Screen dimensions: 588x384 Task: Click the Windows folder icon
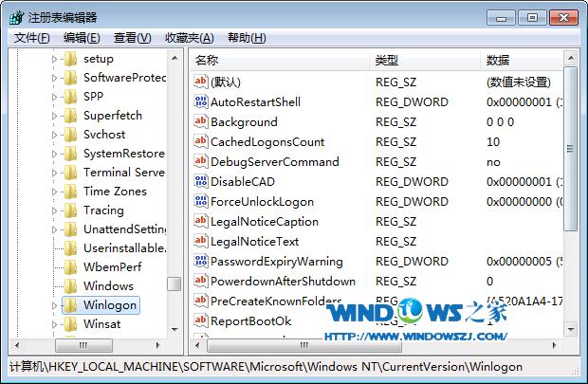coord(70,286)
